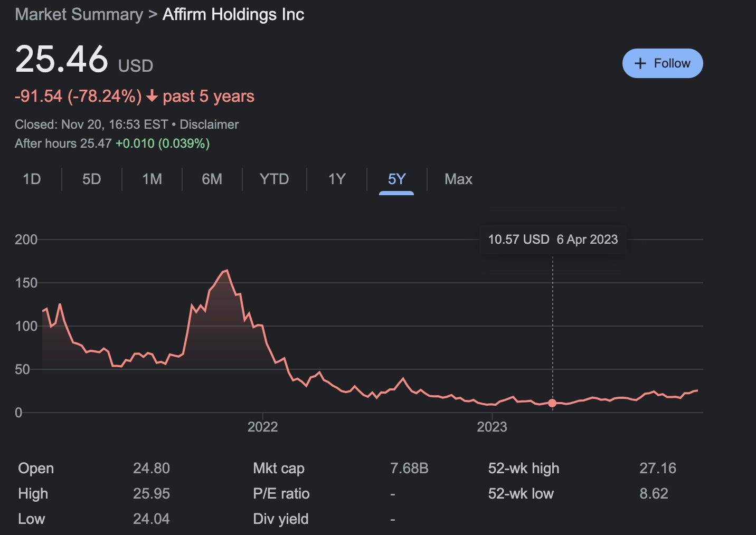The height and width of the screenshot is (535, 756).
Task: Select the 6M time range
Action: point(212,179)
